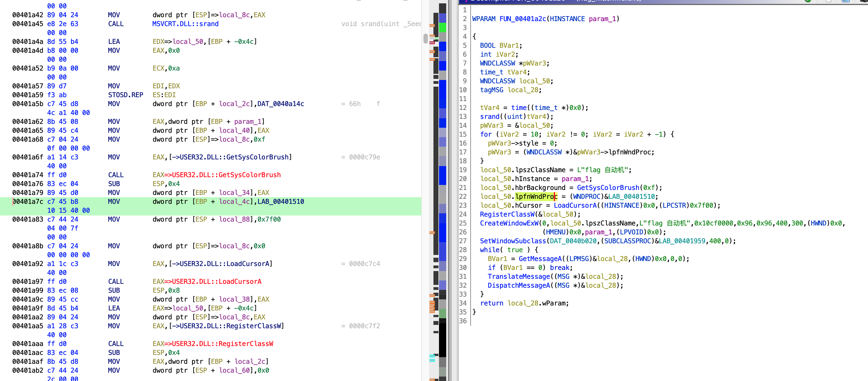Click the listing vertical scrollbar thumb

[426, 38]
